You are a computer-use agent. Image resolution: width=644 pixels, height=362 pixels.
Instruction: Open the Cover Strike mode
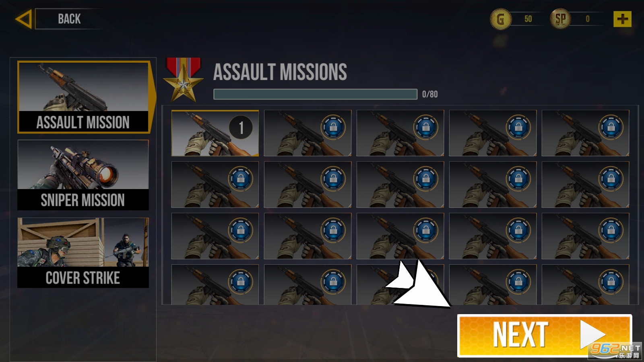coord(83,253)
